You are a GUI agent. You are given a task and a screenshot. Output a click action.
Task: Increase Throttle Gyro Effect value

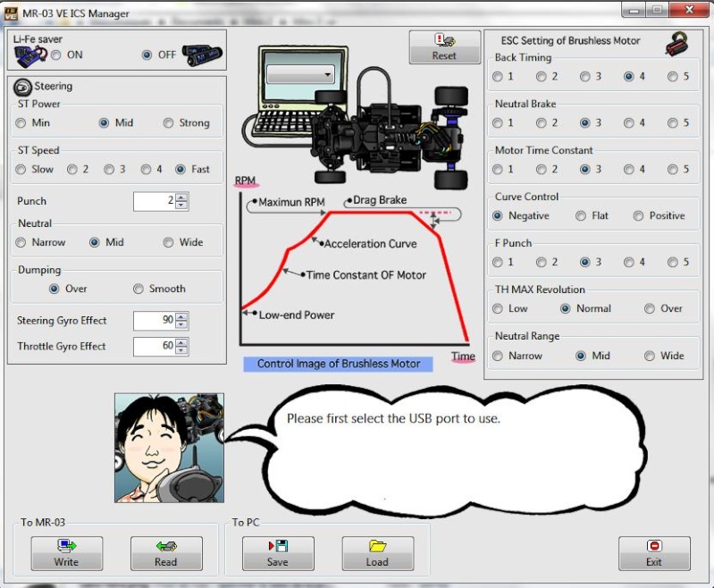pos(181,342)
